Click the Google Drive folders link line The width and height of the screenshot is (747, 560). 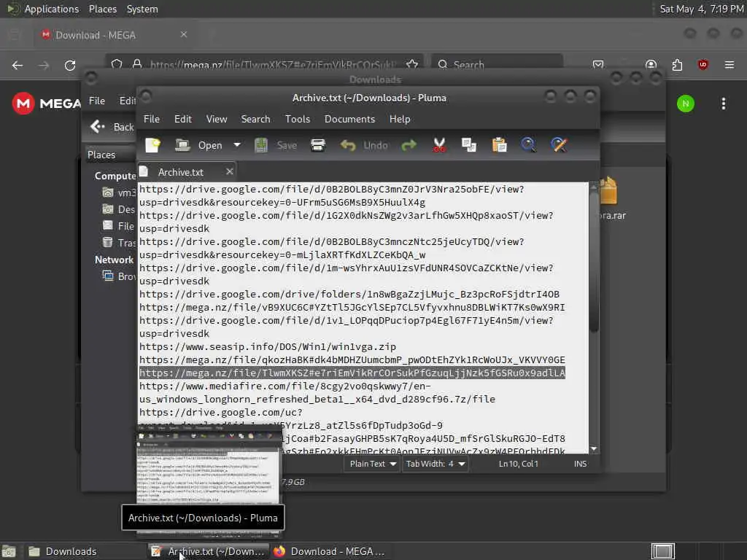point(349,295)
